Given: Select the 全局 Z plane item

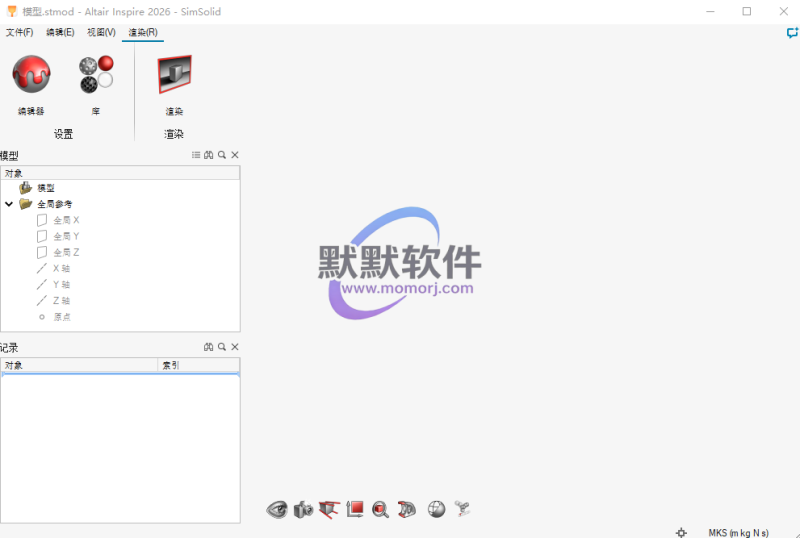Looking at the screenshot, I should pyautogui.click(x=66, y=252).
